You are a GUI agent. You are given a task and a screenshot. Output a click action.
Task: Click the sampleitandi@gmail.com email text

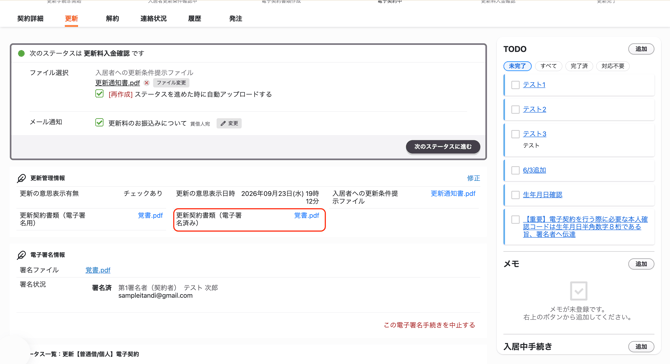pos(156,296)
